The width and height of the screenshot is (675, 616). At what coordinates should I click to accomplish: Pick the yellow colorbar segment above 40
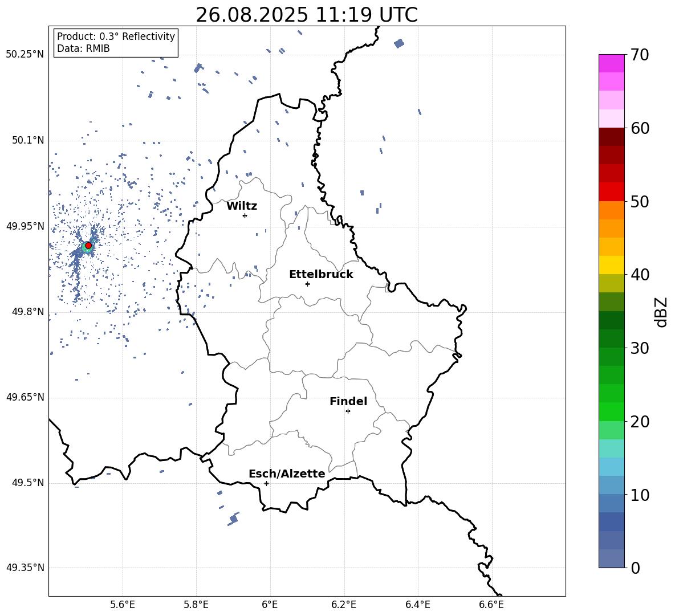click(x=611, y=265)
